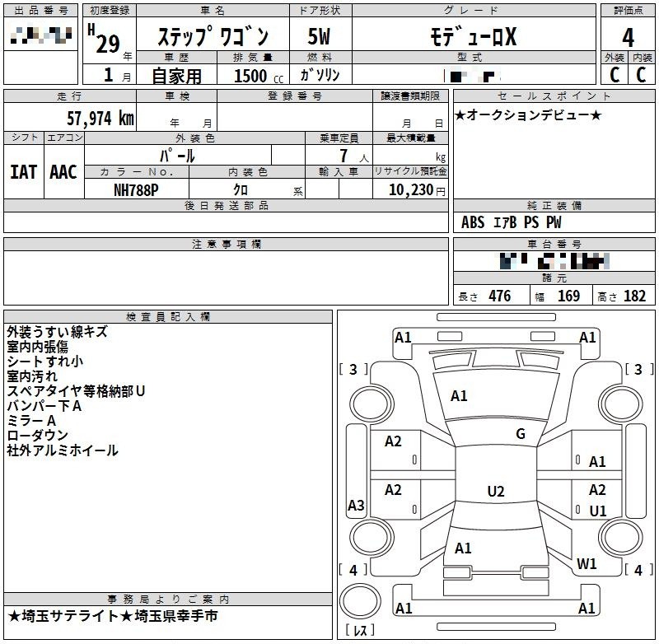Viewport: 659px width, 644px height.
Task: Select the U2 dent mark on the roof
Action: 496,492
